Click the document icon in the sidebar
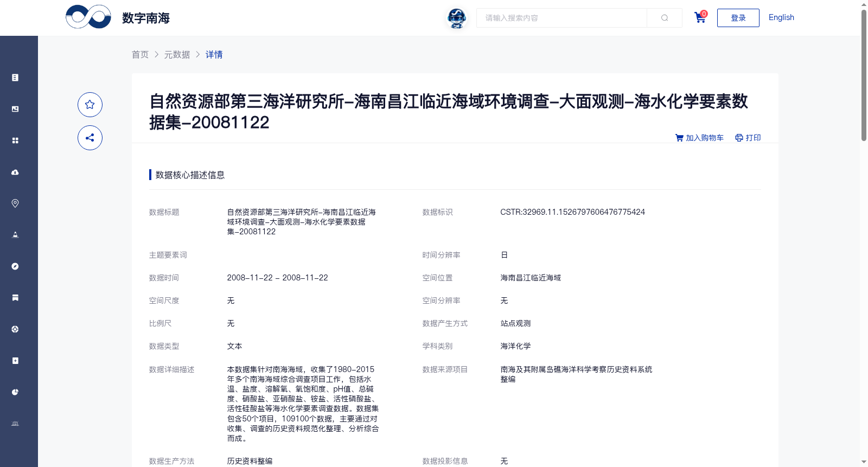868x467 pixels. 15,78
